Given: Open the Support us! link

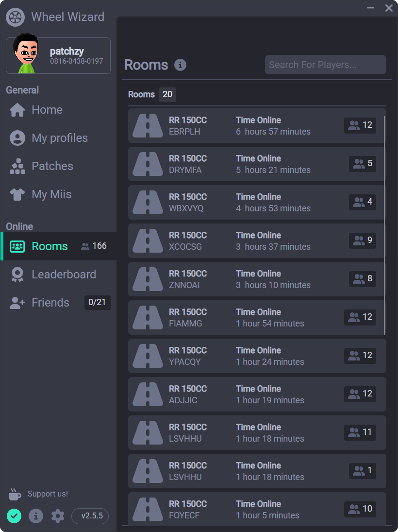Looking at the screenshot, I should 48,494.
